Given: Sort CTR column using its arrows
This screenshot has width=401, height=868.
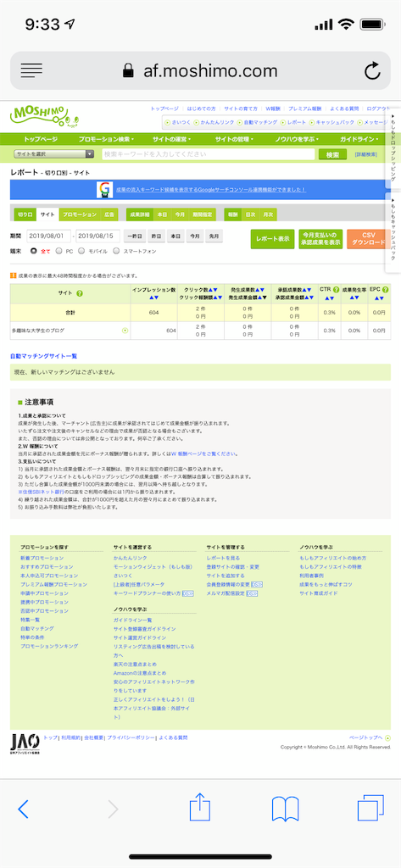Looking at the screenshot, I should coord(329,298).
